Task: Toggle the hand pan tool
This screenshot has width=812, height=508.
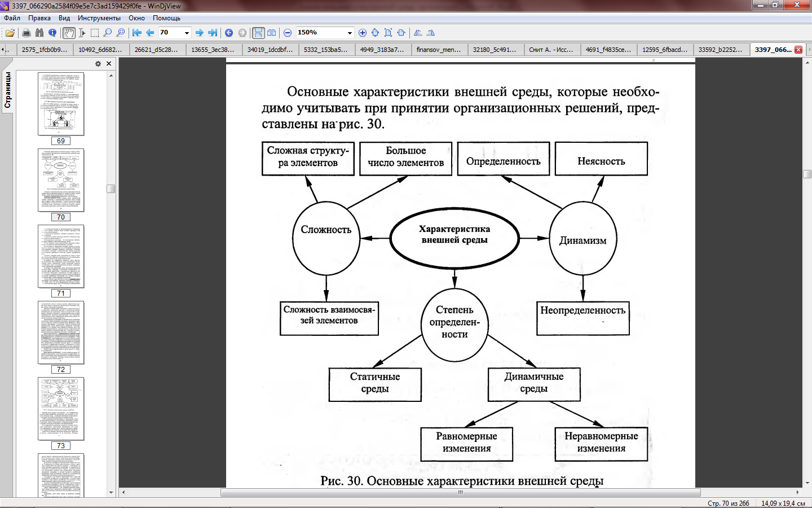Action: [x=69, y=33]
